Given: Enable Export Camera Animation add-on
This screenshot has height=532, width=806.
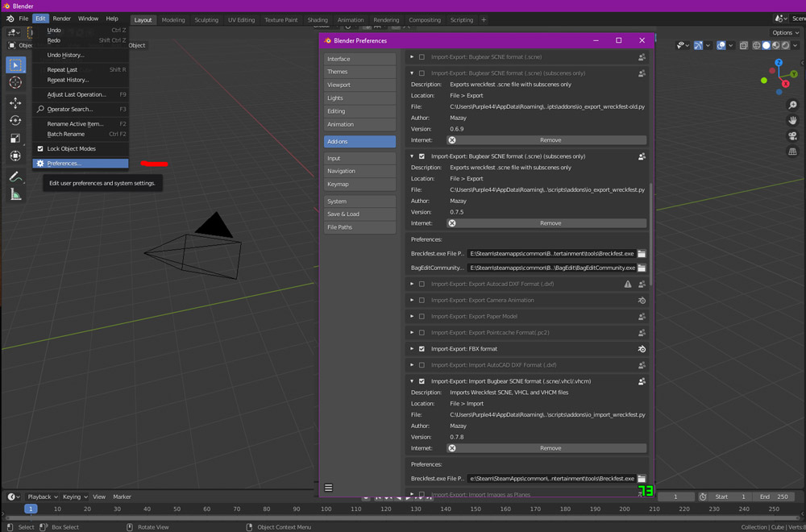Looking at the screenshot, I should coord(422,300).
